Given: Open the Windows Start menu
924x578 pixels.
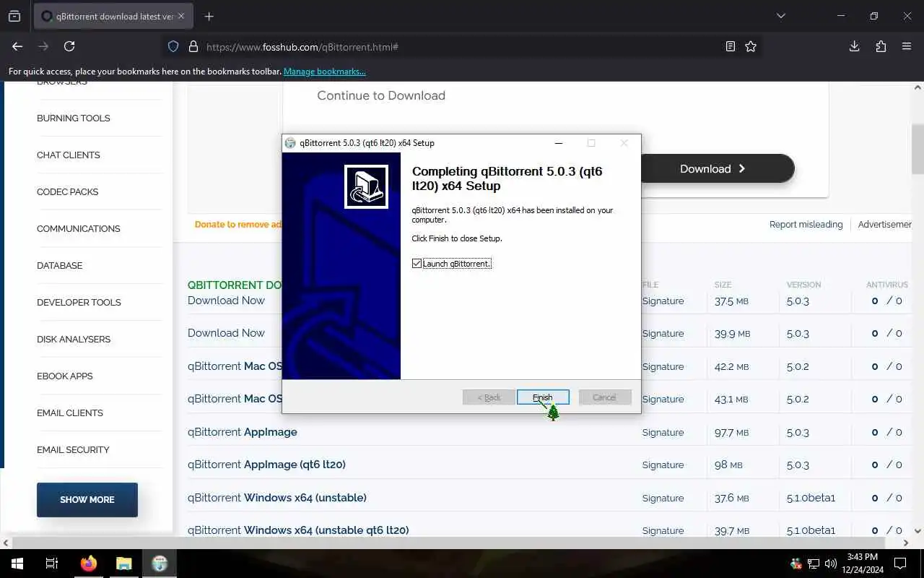Looking at the screenshot, I should click(17, 564).
